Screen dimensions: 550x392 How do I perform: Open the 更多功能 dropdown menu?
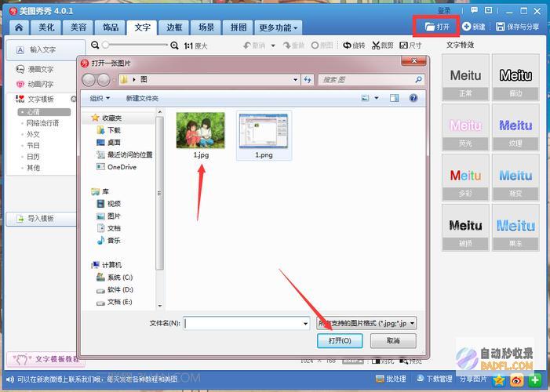(279, 27)
